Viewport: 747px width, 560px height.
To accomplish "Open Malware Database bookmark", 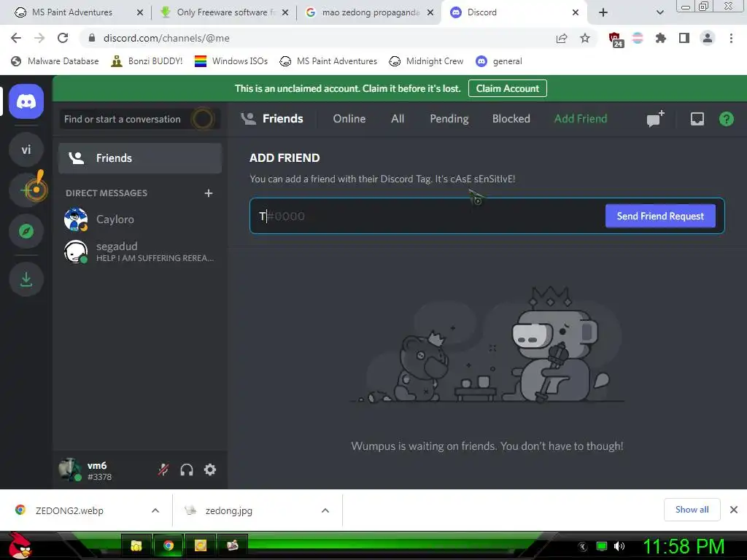I will tap(55, 61).
